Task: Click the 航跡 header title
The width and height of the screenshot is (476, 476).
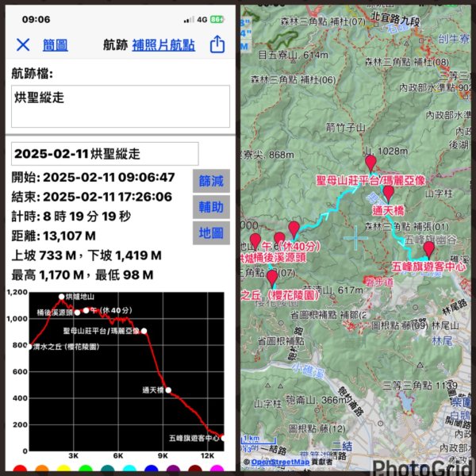Action: tap(115, 45)
